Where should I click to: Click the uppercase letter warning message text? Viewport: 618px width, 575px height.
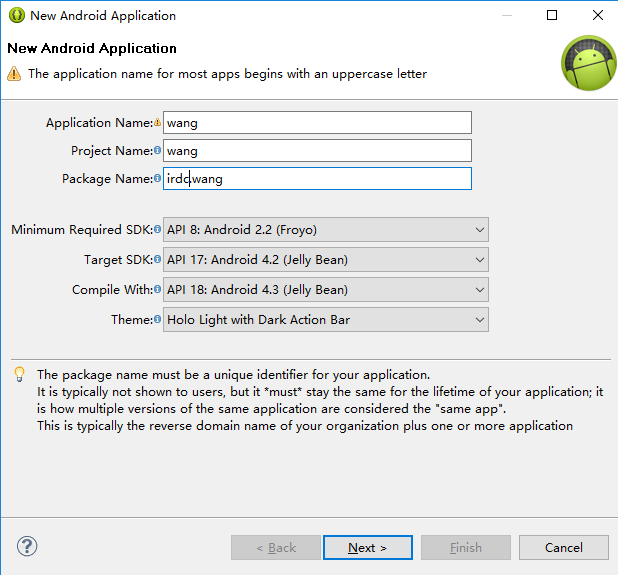227,74
